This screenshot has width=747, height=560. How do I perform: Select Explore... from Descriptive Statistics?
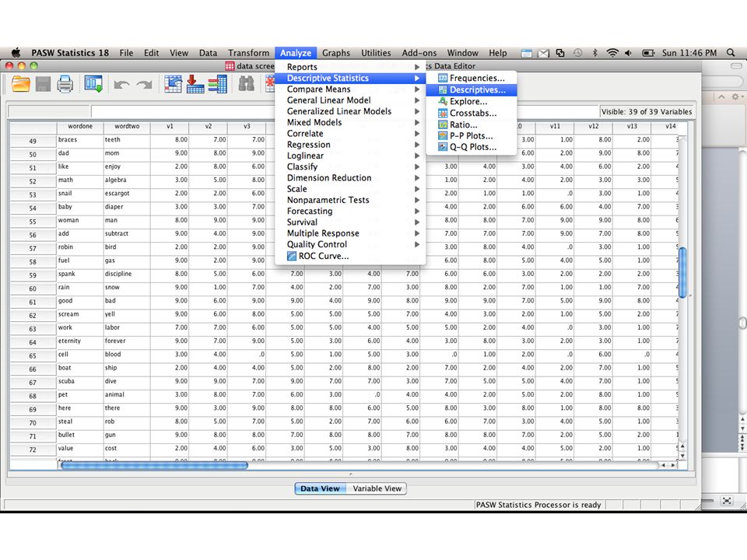tap(472, 101)
